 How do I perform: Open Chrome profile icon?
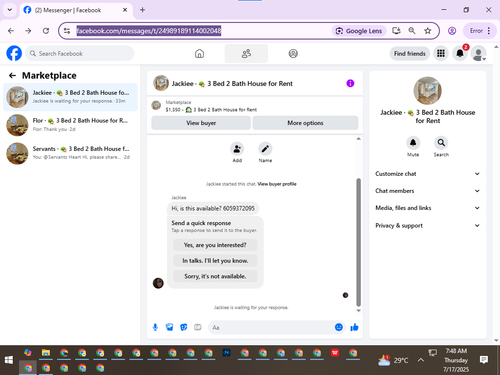[452, 31]
